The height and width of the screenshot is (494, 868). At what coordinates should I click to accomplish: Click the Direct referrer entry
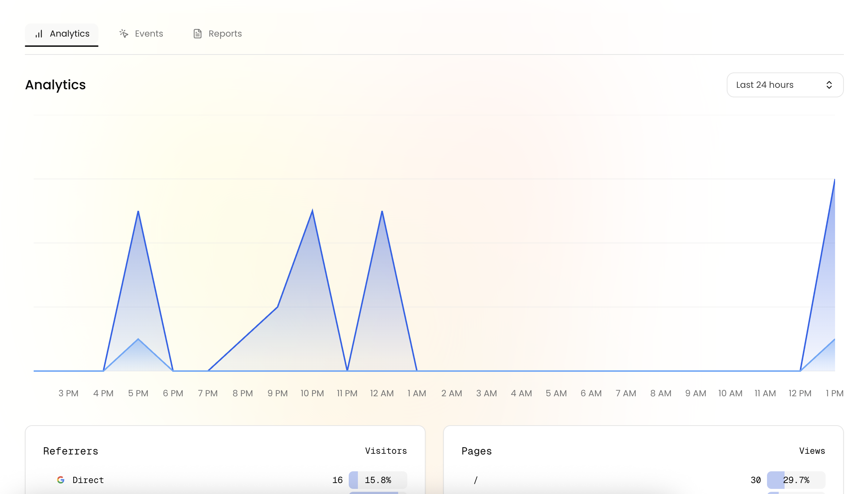tap(88, 480)
